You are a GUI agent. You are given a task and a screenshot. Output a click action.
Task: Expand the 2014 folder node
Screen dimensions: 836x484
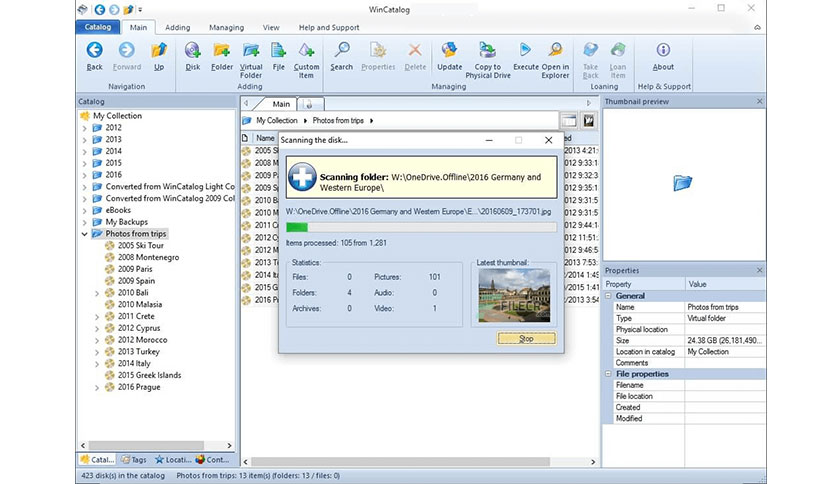[84, 151]
